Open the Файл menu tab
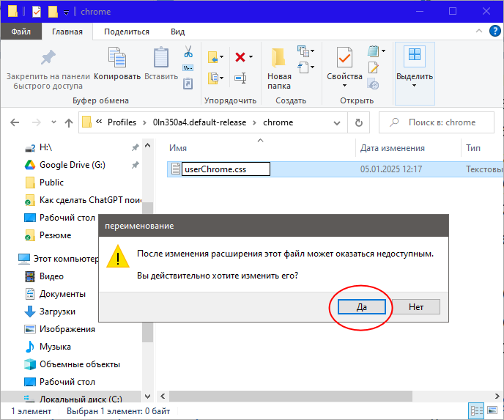Screen dimensions: 504x420 coord(21,32)
